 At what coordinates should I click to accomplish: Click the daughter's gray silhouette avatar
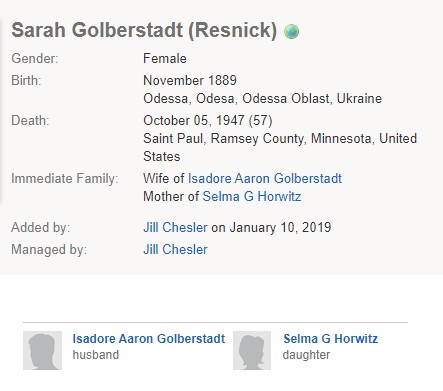tap(252, 350)
